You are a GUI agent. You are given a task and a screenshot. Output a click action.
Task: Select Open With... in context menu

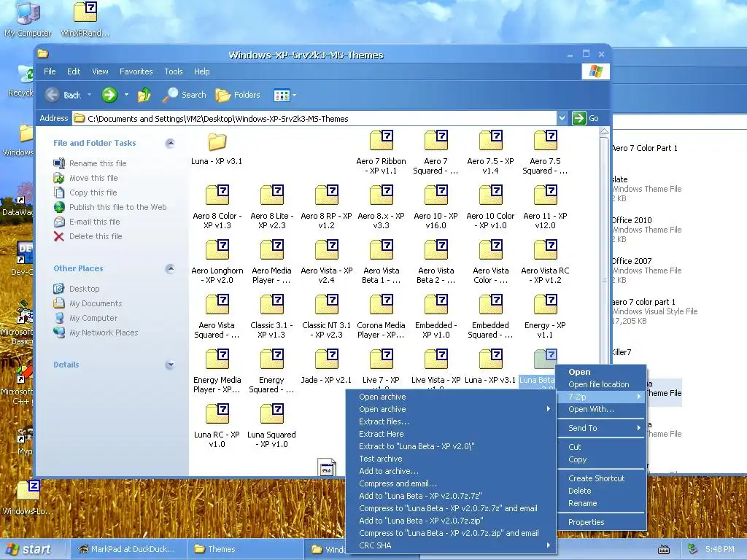[x=602, y=409]
